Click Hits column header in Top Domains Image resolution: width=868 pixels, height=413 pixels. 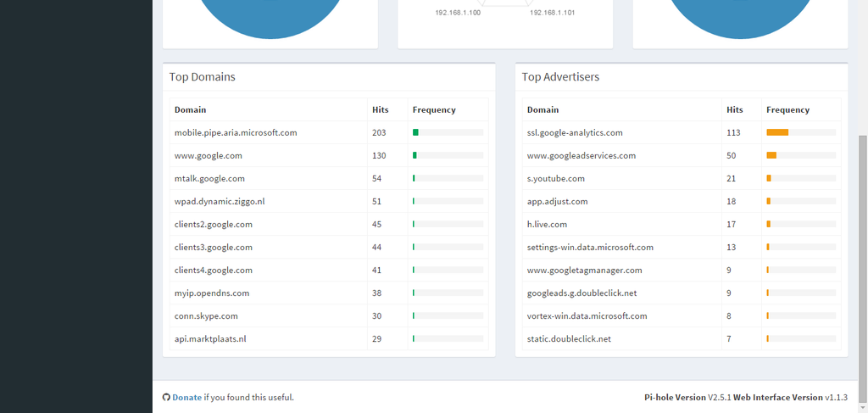381,109
